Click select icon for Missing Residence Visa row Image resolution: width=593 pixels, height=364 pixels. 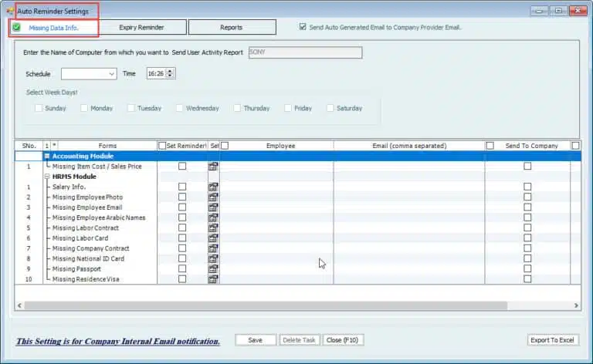(213, 279)
